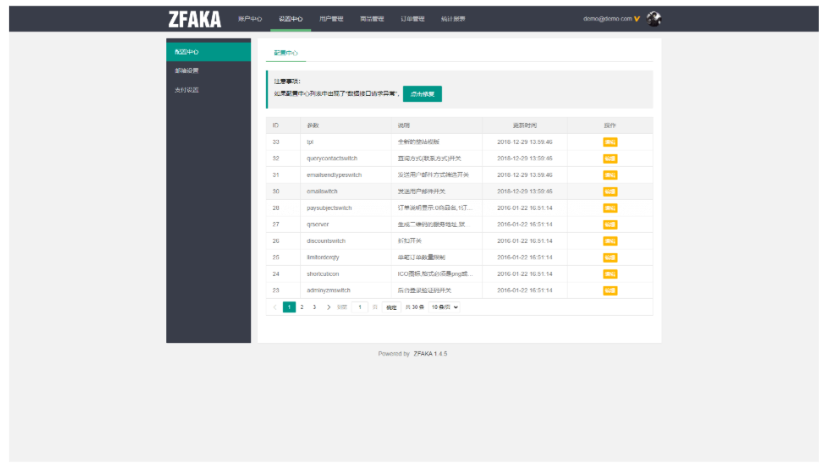Go to next page using arrow
This screenshot has width=829, height=474.
click(x=328, y=307)
